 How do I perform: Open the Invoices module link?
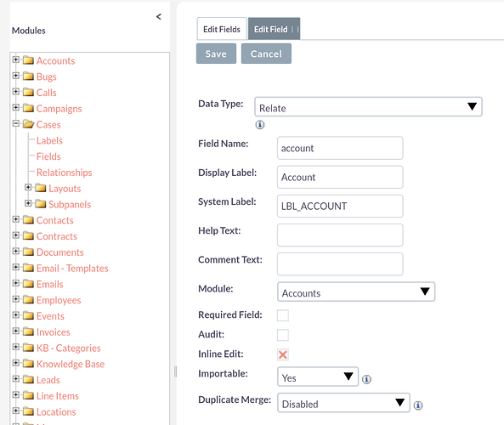pos(53,332)
